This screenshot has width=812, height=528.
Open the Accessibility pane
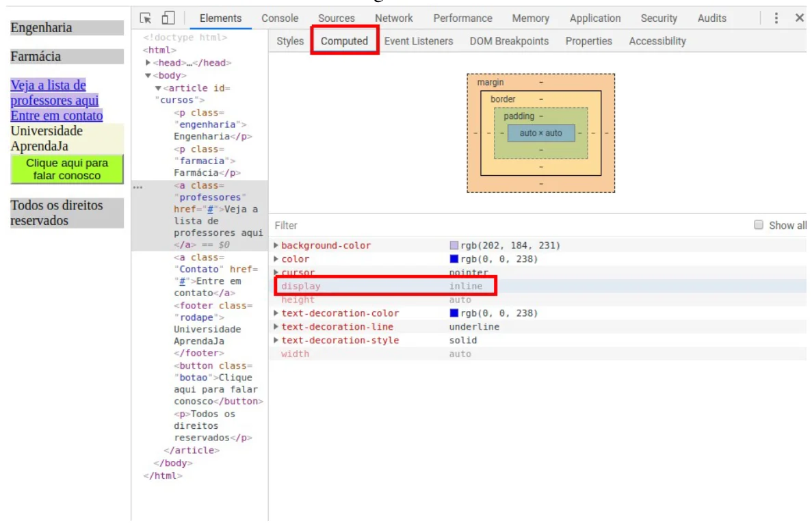point(657,41)
